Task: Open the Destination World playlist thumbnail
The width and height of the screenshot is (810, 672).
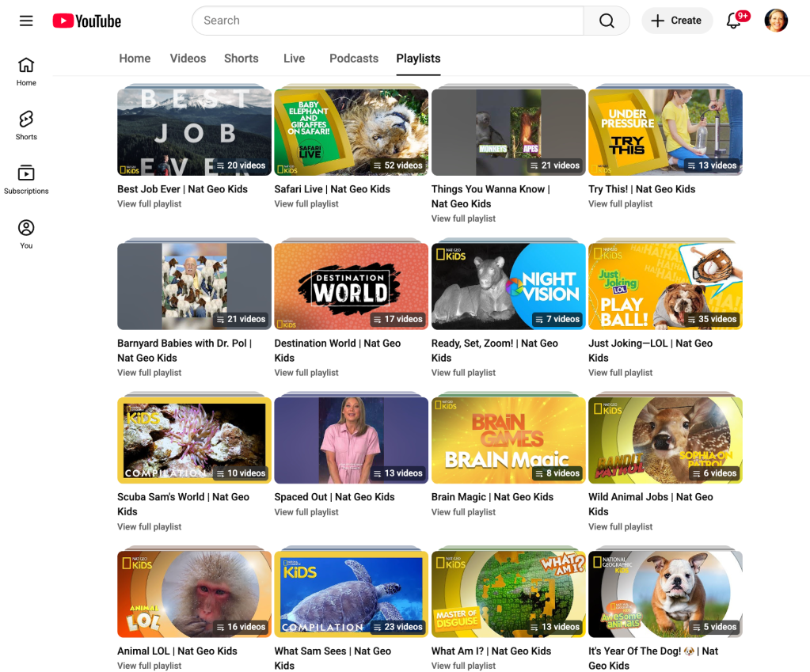Action: pos(351,286)
